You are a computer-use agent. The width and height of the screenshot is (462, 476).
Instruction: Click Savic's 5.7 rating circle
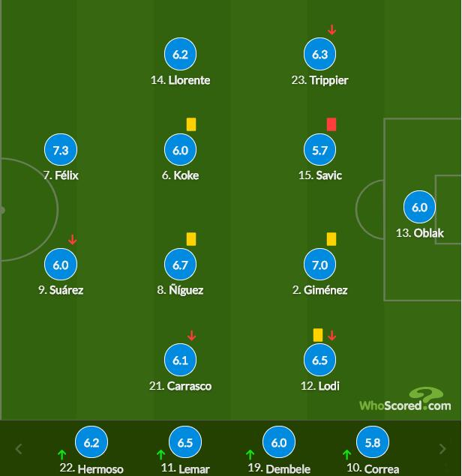(319, 150)
